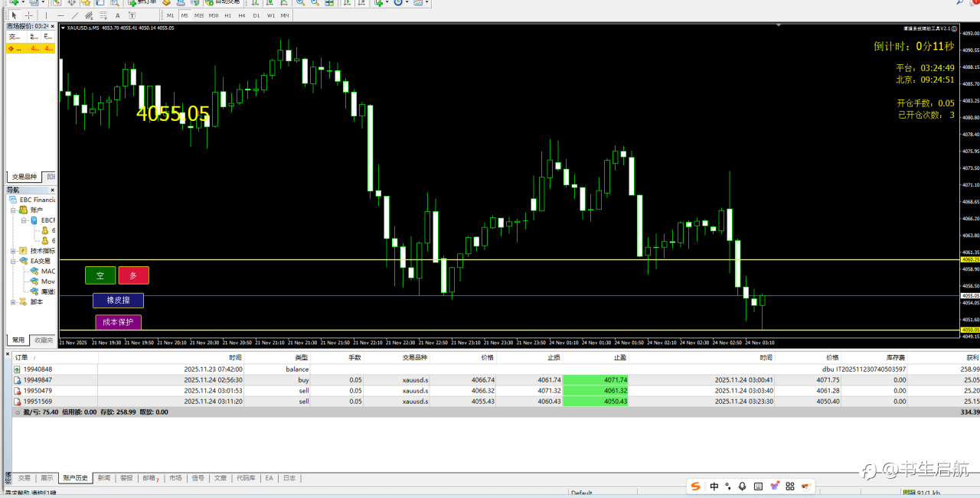Image resolution: width=980 pixels, height=498 pixels.
Task: Open the 收藏夹 tab in navigator
Action: (x=43, y=340)
